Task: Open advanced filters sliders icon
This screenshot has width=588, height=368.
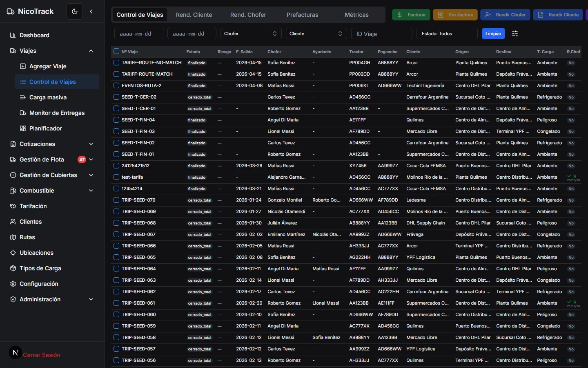Action: (515, 34)
